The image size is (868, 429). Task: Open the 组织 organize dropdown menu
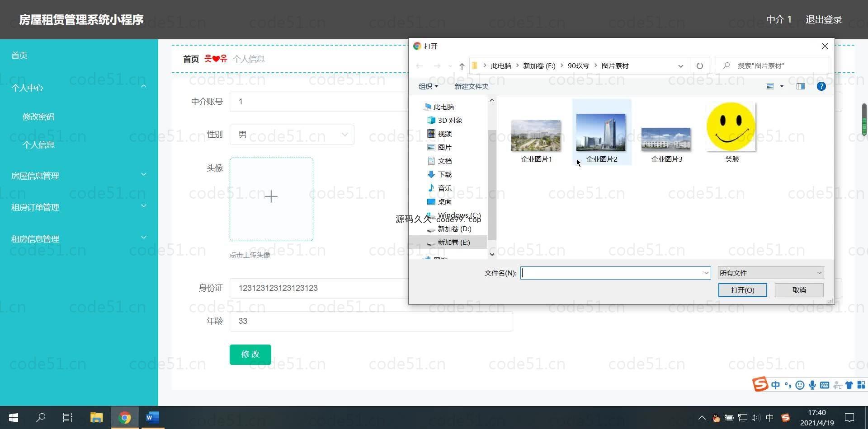428,86
